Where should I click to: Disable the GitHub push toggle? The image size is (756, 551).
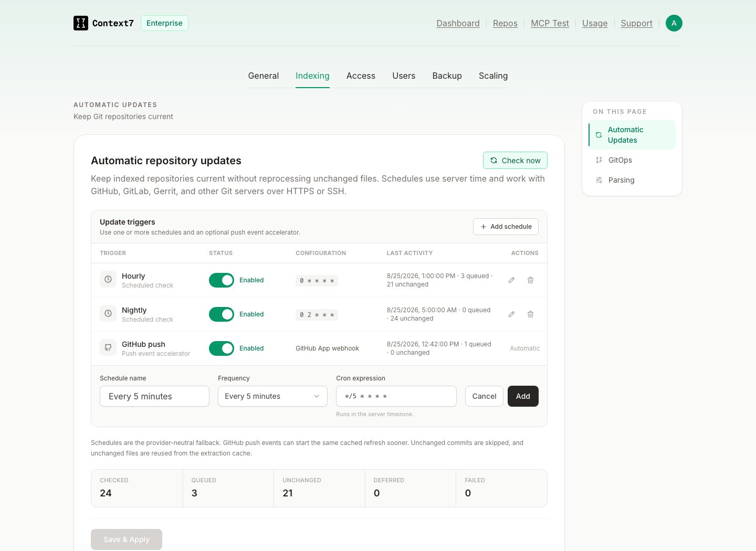(222, 348)
